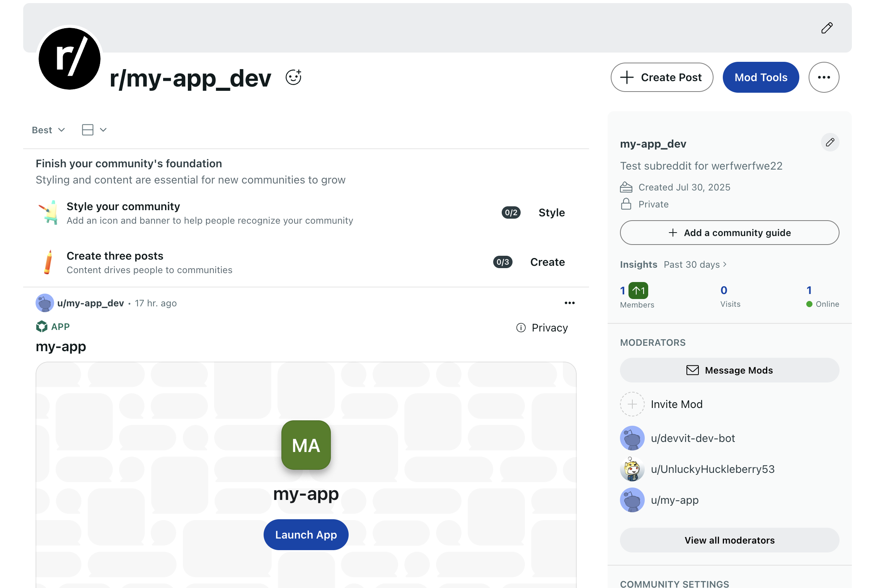Open the Best sort dropdown
This screenshot has width=889, height=588.
pos(48,130)
